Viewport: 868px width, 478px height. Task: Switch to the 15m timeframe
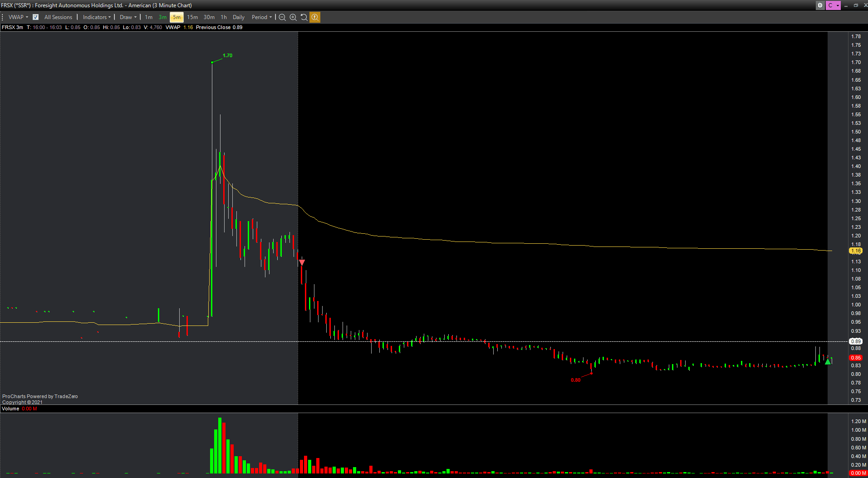coord(192,17)
